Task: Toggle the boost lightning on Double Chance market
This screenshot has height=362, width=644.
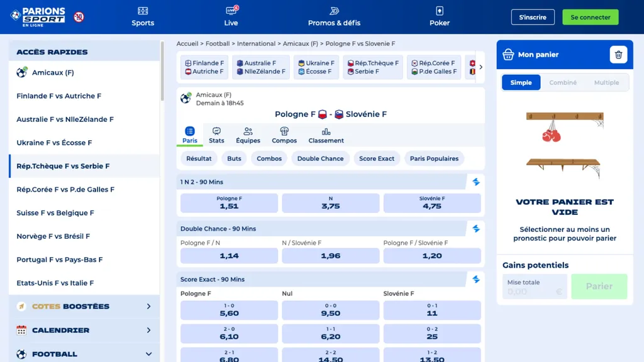Action: click(476, 228)
